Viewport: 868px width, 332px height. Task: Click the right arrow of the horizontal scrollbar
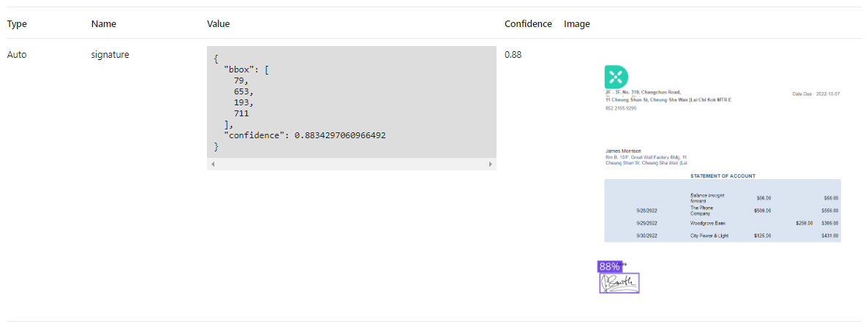[x=491, y=165]
